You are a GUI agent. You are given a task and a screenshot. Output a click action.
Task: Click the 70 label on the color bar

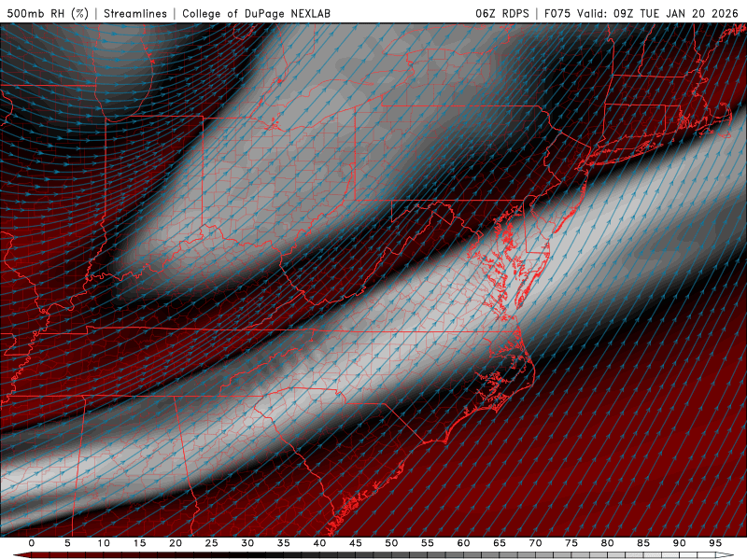point(535,543)
